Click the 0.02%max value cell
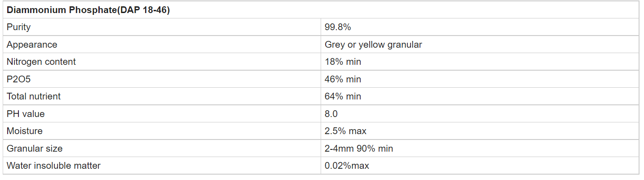The height and width of the screenshot is (180, 644). [347, 166]
